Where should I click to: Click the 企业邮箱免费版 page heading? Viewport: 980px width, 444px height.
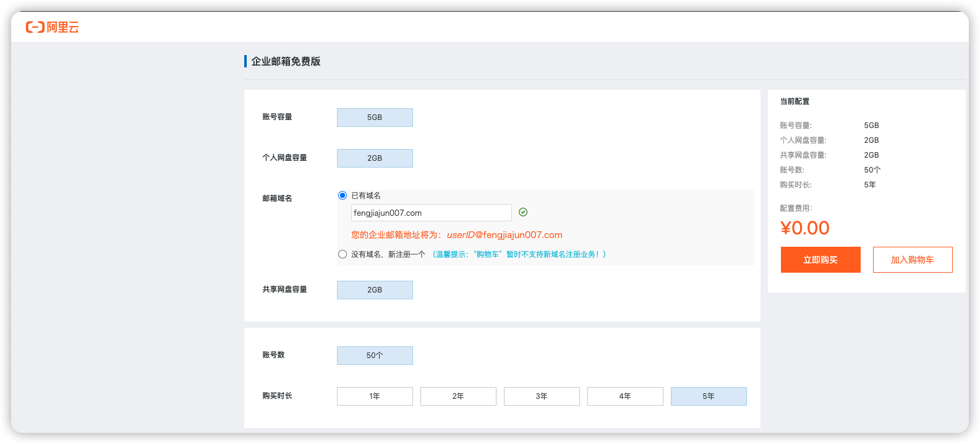click(286, 61)
